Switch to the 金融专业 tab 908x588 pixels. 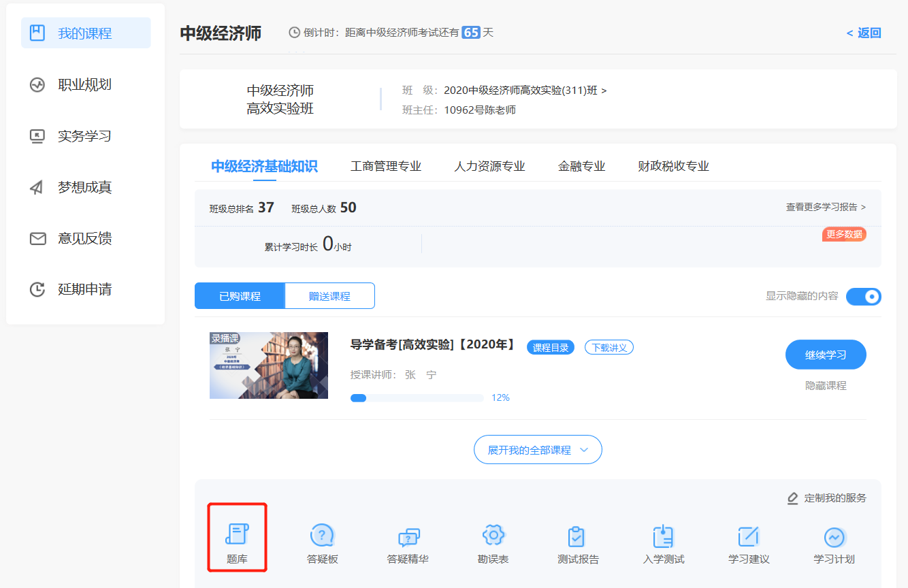[581, 165]
